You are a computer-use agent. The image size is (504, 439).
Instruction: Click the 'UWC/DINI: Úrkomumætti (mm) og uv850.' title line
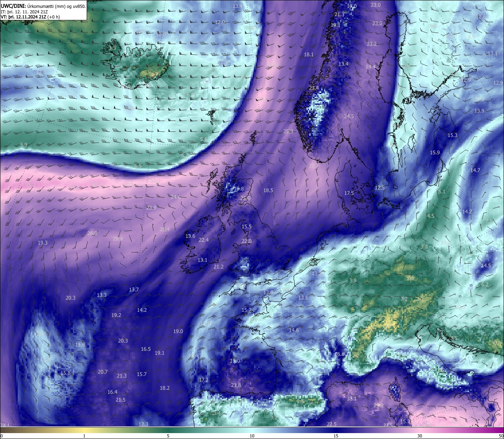(43, 6)
